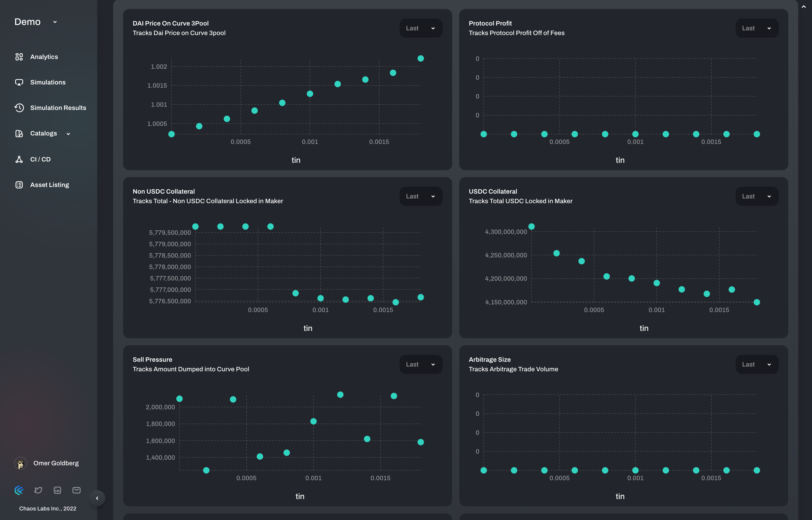Click Omer Goldberg user profile avatar

(x=21, y=463)
